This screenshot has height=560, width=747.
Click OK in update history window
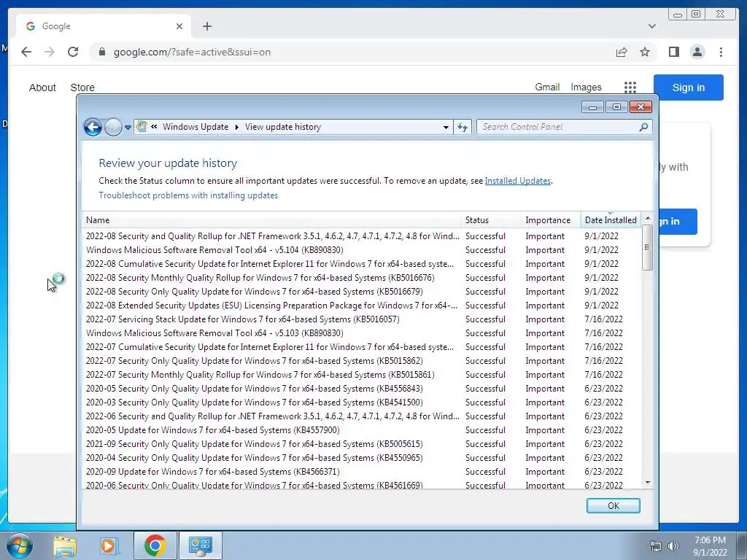tap(613, 506)
